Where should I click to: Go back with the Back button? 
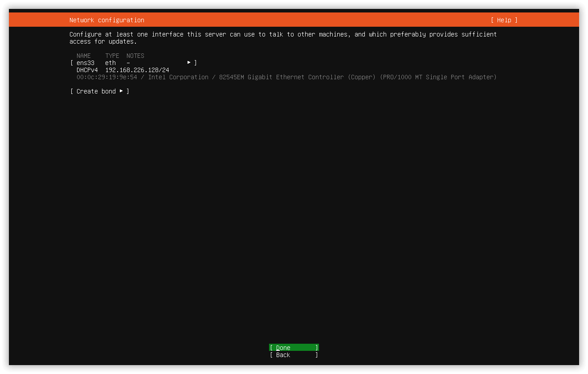pyautogui.click(x=294, y=355)
